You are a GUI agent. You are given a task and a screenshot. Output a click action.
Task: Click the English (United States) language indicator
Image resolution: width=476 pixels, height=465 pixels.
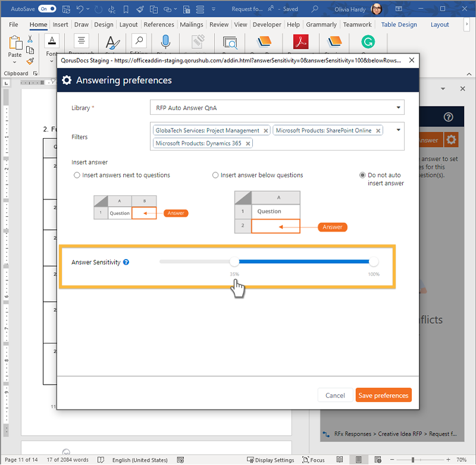tap(140, 460)
